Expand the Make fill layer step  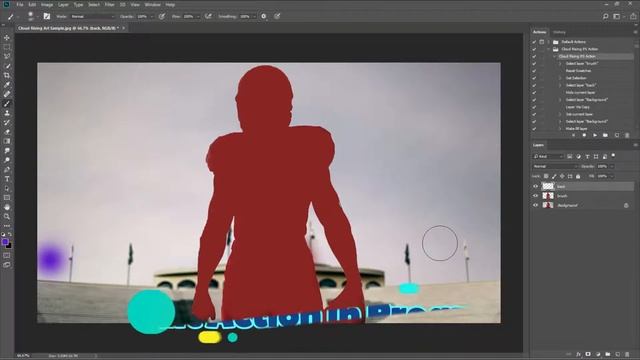click(560, 129)
